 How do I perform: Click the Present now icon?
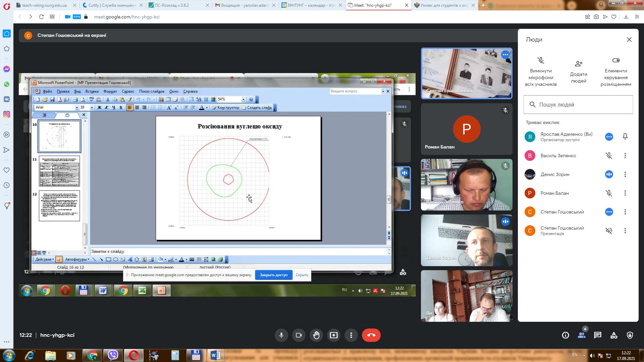[x=334, y=335]
